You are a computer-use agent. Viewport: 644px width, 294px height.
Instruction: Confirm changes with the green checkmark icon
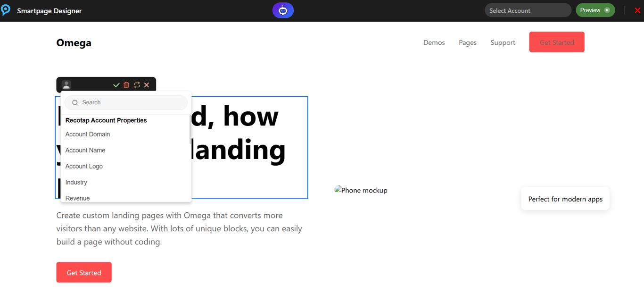[116, 85]
